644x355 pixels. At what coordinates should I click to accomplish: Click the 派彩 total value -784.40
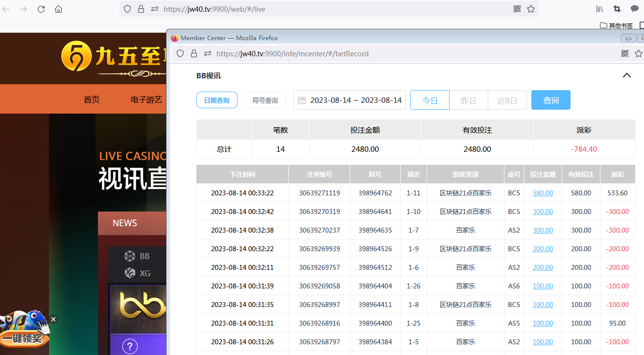coord(584,149)
